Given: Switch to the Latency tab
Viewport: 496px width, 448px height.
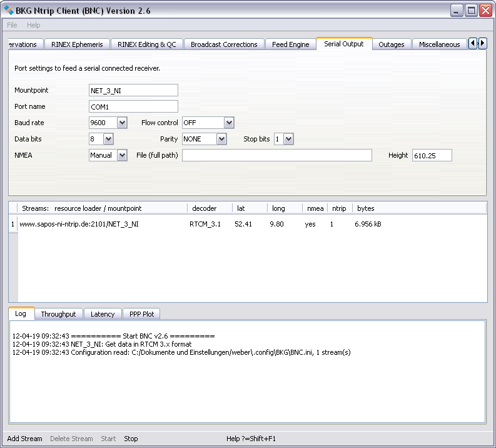Looking at the screenshot, I should [103, 314].
